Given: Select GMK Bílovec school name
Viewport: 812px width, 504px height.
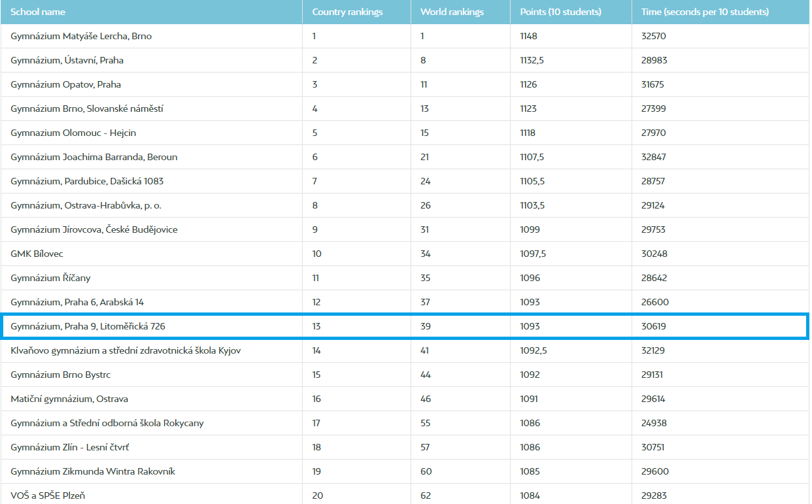Looking at the screenshot, I should point(37,254).
